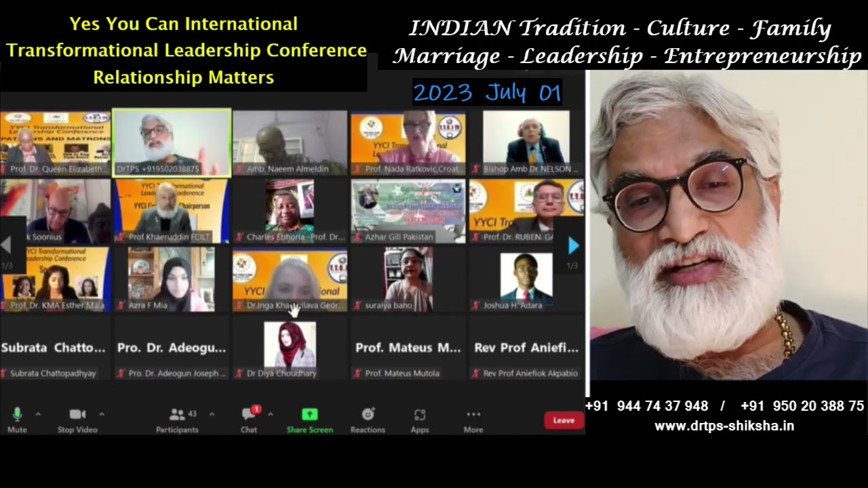Open audio options arrow next to Mute
Viewport: 868px width, 488px height.
(38, 413)
